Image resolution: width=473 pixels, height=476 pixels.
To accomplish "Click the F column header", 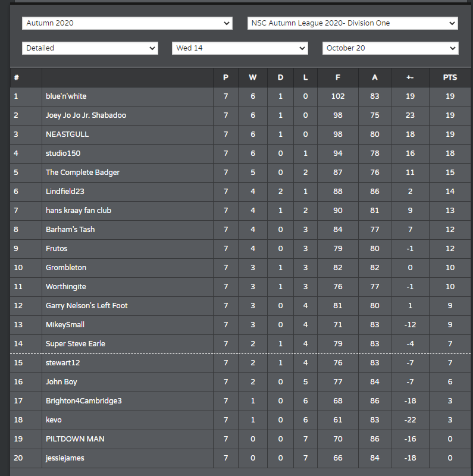I will click(x=337, y=77).
